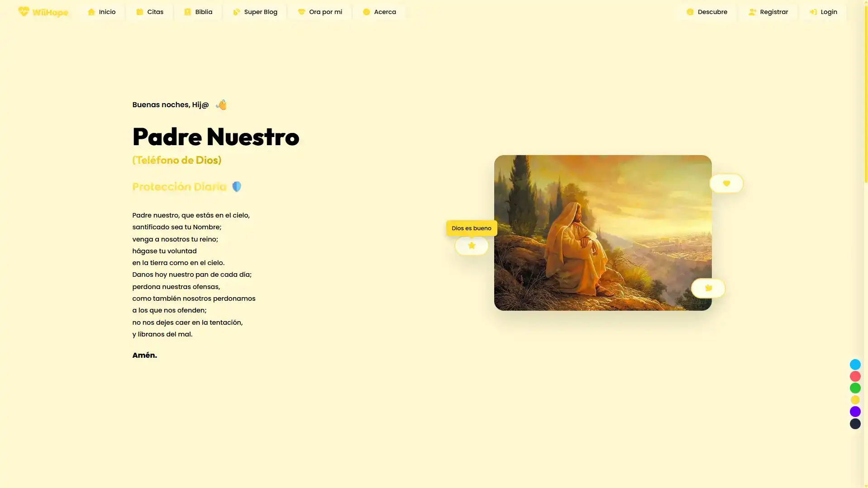Choose the red theme color swatch

point(855,376)
